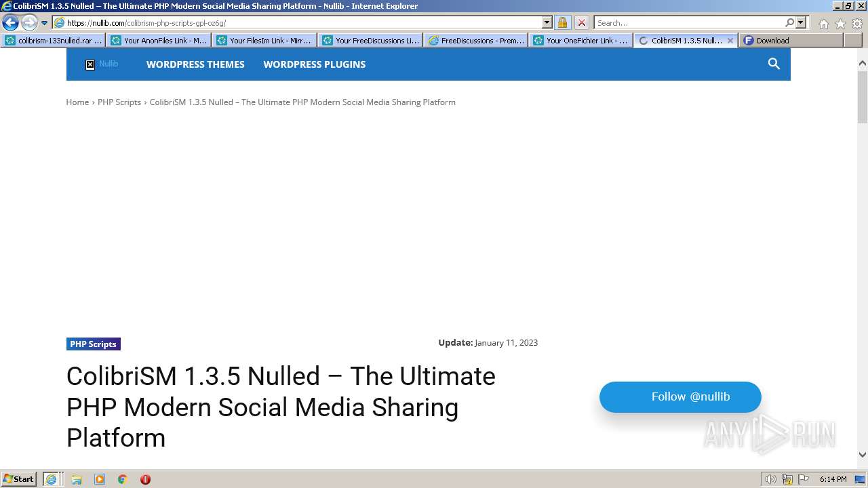Open the search provider dropdown arrow
Image resolution: width=868 pixels, height=488 pixels.
[801, 22]
